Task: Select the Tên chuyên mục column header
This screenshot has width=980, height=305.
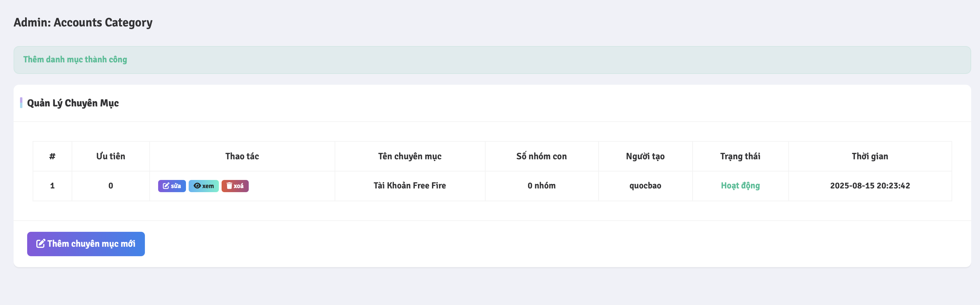Action: pos(410,156)
